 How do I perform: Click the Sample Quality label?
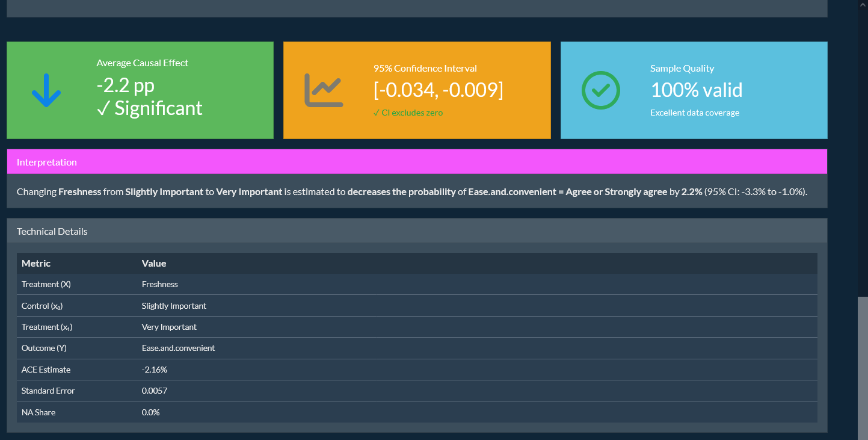coord(682,69)
